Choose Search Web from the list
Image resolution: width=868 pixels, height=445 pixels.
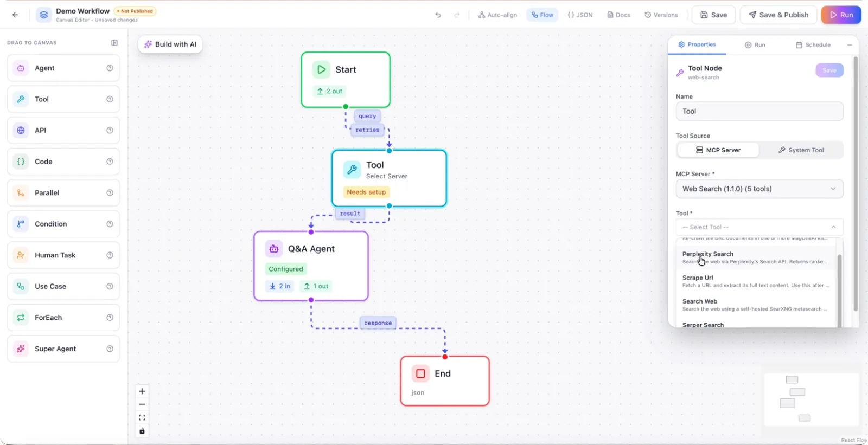coord(755,305)
